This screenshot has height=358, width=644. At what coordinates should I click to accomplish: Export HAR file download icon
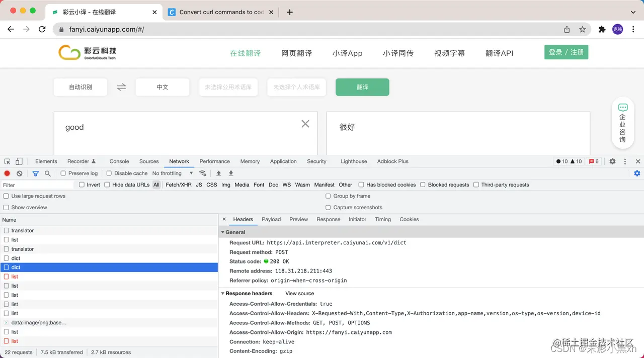coord(231,173)
